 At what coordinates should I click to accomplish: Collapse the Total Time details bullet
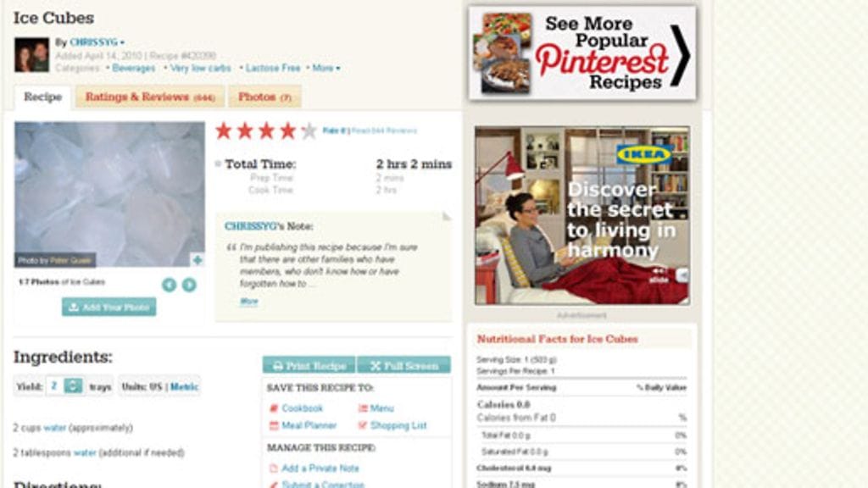(218, 164)
